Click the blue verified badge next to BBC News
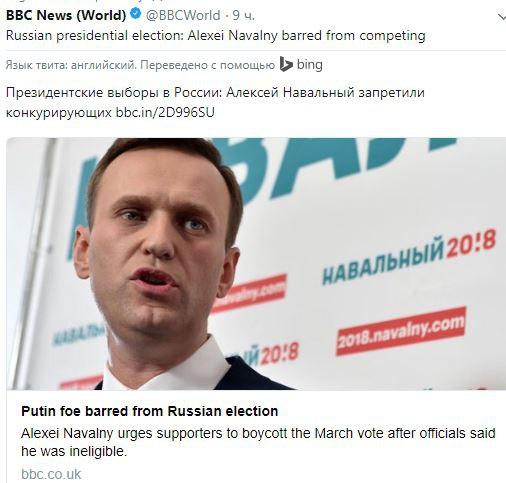This screenshot has height=483, width=506. click(x=135, y=14)
